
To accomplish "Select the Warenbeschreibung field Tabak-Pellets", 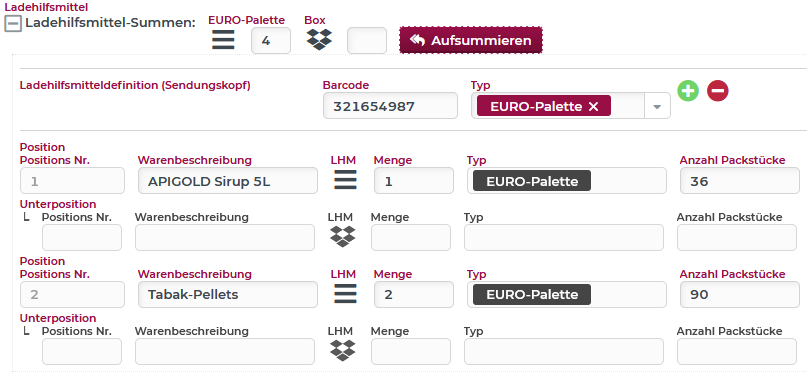I will coord(228,295).
